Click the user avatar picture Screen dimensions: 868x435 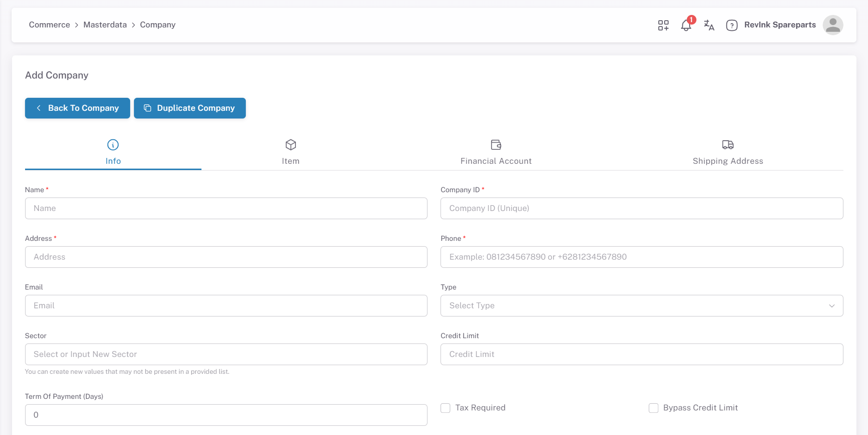click(832, 25)
